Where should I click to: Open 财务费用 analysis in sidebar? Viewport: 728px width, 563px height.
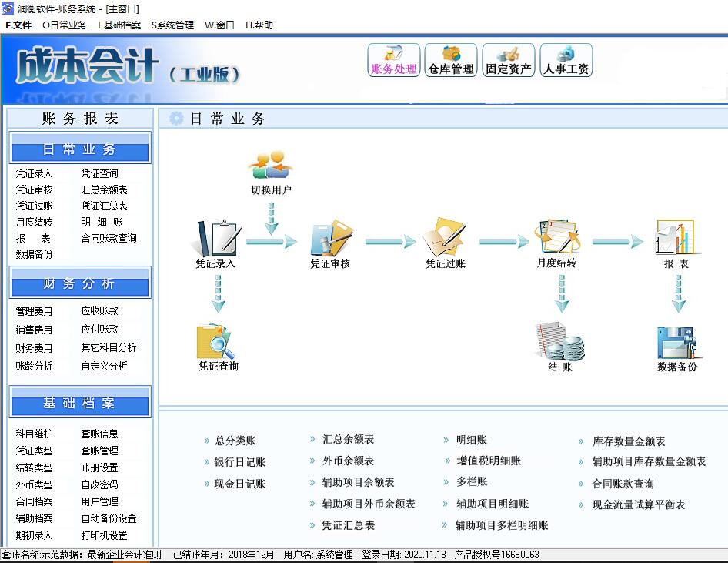[34, 348]
